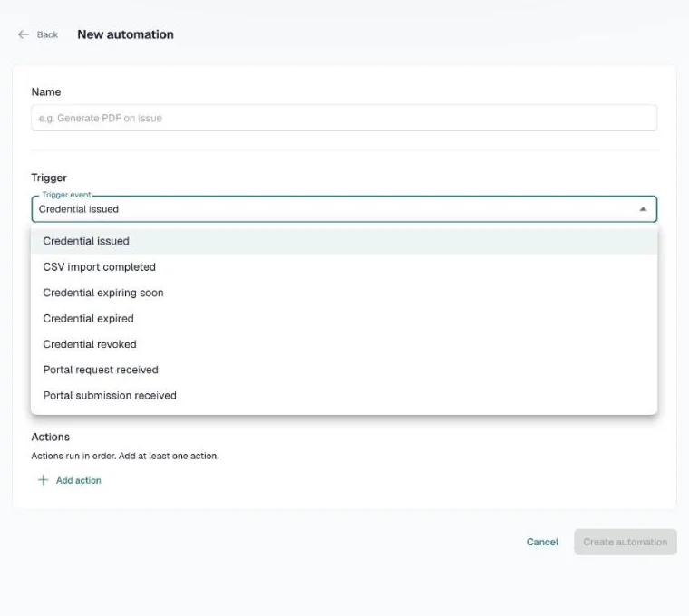Click the 'Actions run in order' hint text
689x616 pixels.
coord(125,456)
